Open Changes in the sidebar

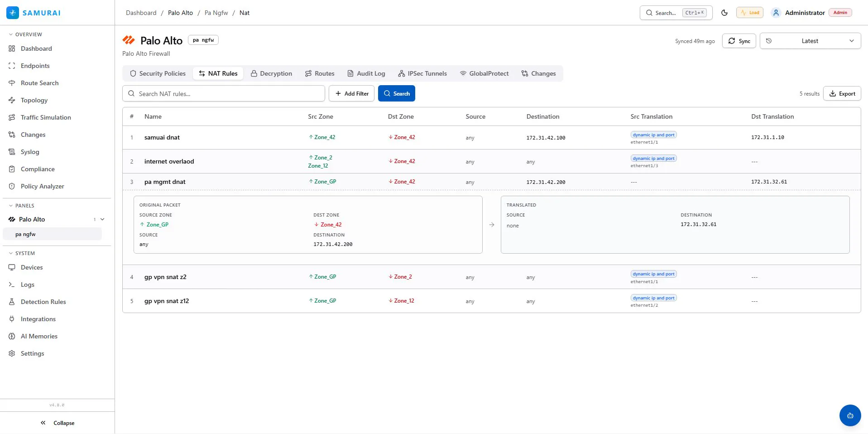[x=33, y=135]
